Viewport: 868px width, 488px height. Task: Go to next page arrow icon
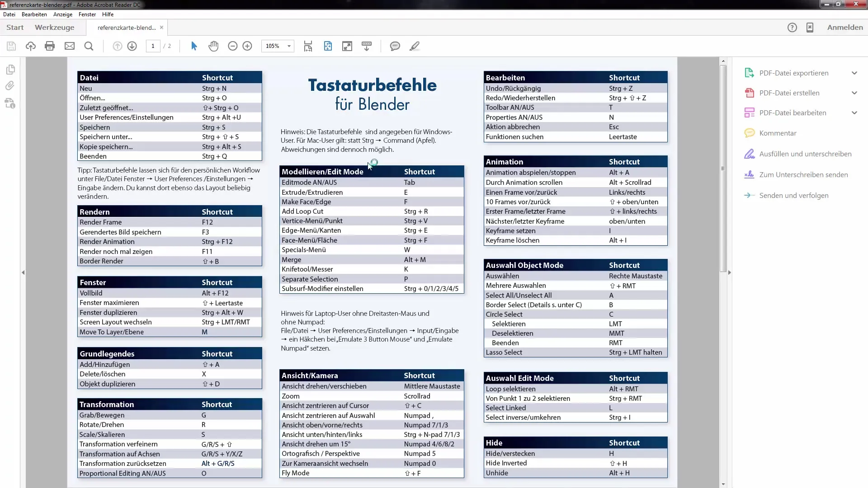click(x=132, y=46)
